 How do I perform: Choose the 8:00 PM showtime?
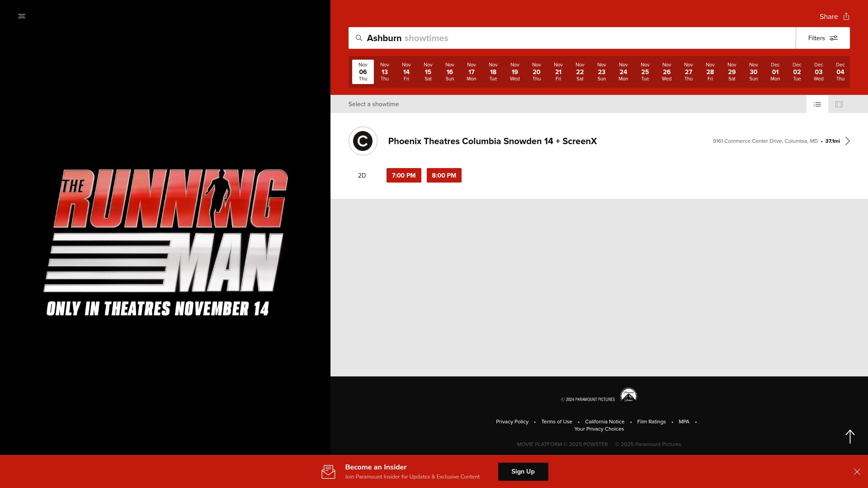[444, 175]
